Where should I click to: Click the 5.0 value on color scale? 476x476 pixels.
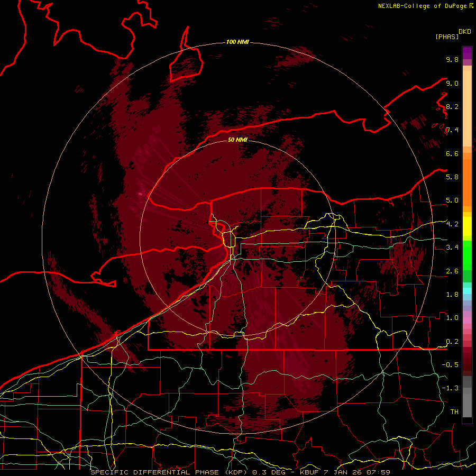tap(452, 200)
